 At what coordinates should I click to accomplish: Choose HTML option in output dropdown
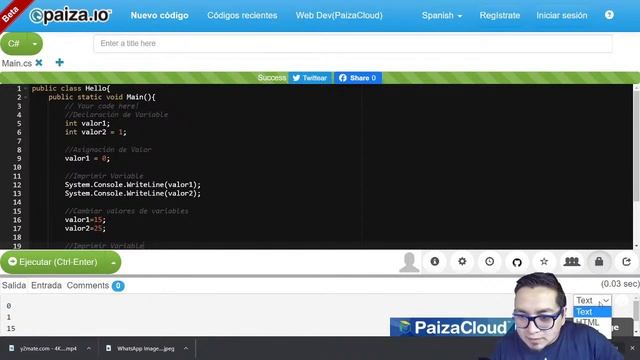coord(592,322)
